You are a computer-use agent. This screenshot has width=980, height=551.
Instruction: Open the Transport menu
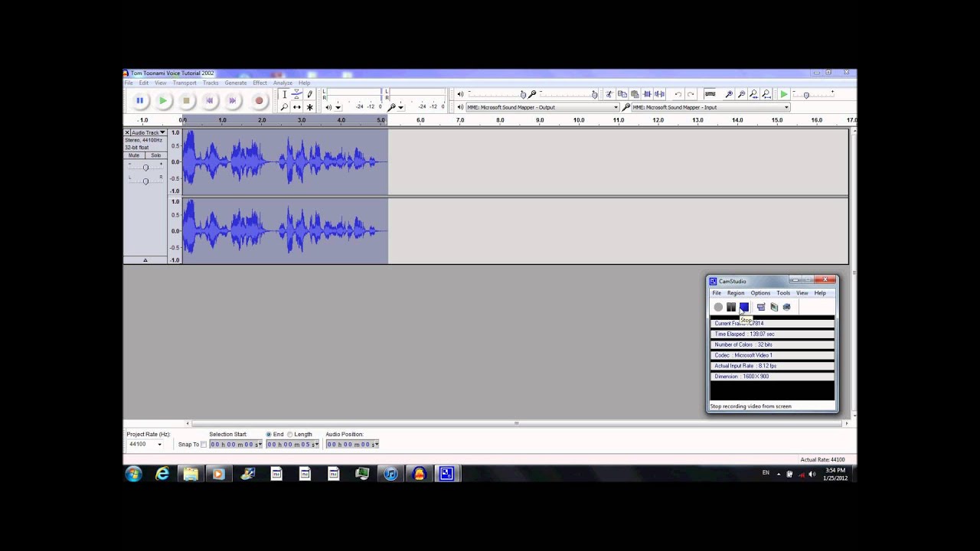[x=185, y=83]
